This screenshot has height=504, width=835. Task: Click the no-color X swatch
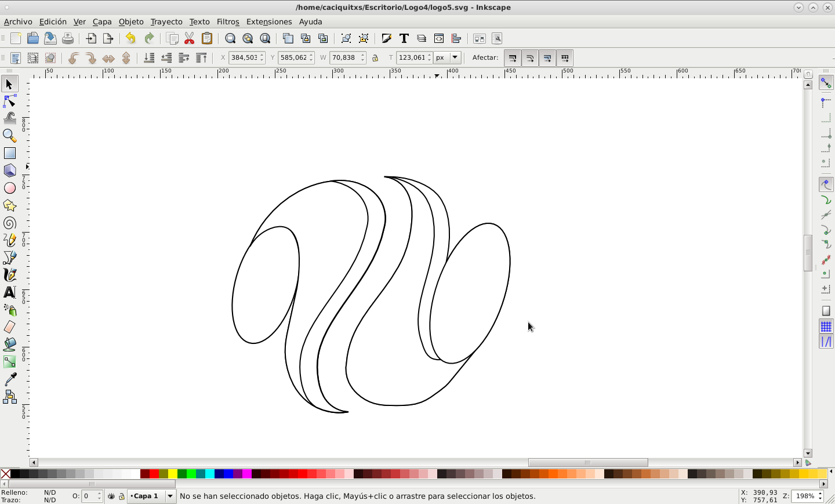5,474
